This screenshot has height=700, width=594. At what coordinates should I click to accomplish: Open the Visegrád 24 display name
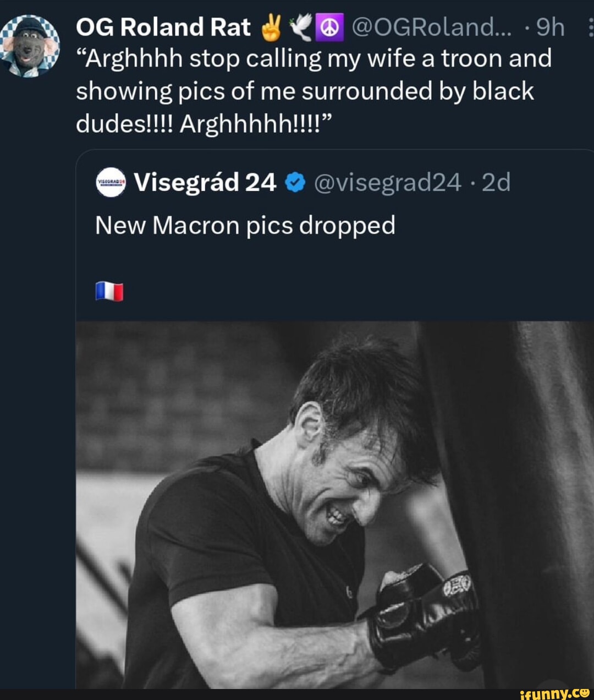click(x=205, y=182)
